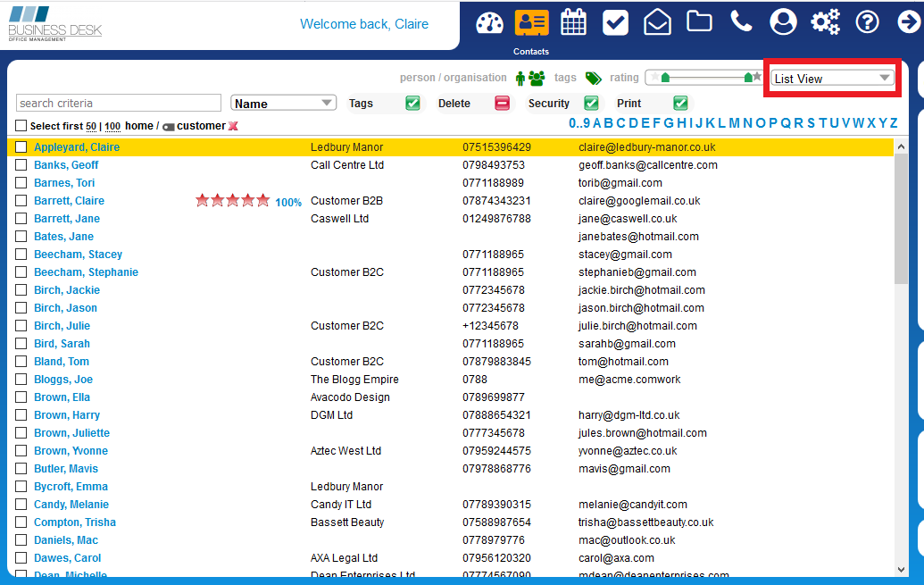This screenshot has width=924, height=585.
Task: Click the scrollbar down arrow
Action: [901, 569]
